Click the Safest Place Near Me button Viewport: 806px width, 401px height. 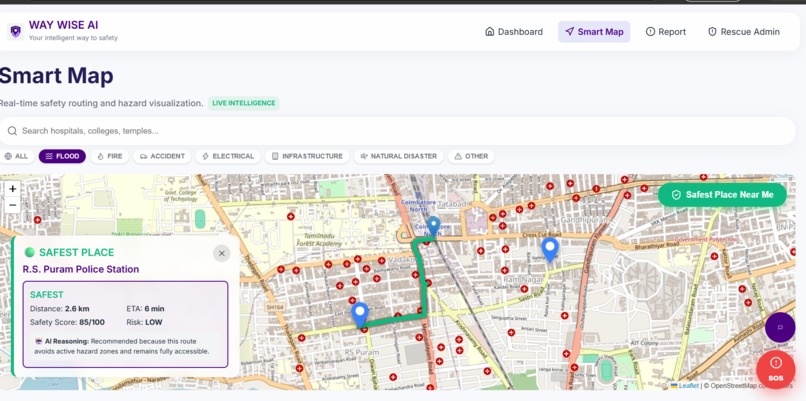pos(722,195)
